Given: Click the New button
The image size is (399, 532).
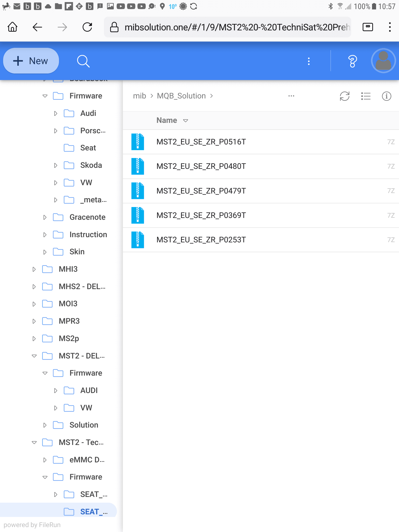Looking at the screenshot, I should 31,61.
